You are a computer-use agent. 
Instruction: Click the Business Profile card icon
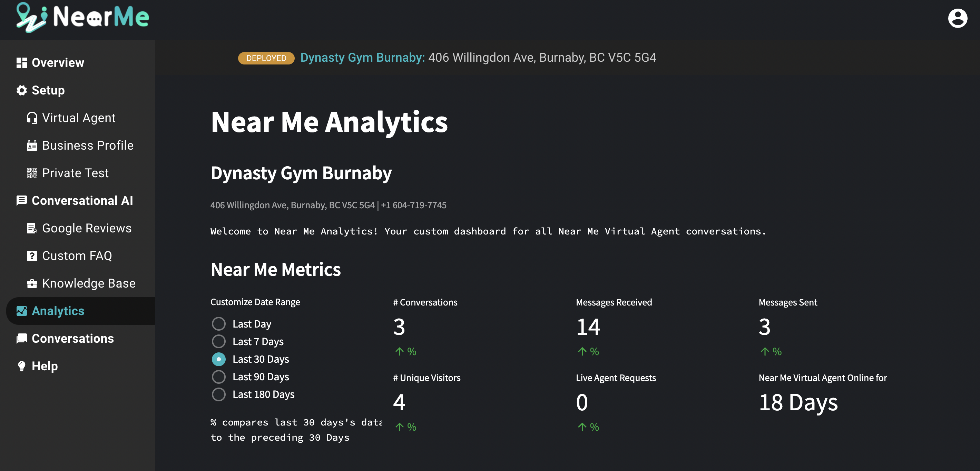pyautogui.click(x=32, y=145)
